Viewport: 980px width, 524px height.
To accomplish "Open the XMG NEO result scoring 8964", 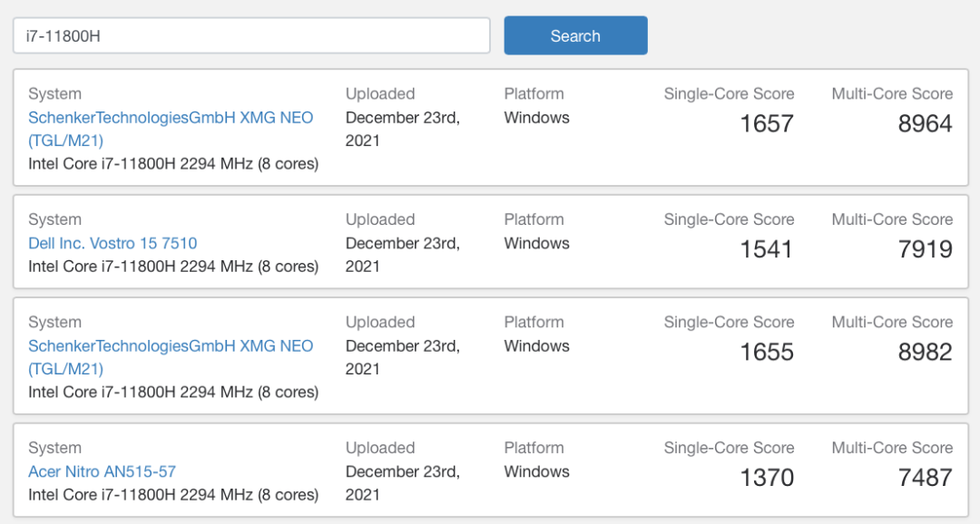I will coord(171,118).
